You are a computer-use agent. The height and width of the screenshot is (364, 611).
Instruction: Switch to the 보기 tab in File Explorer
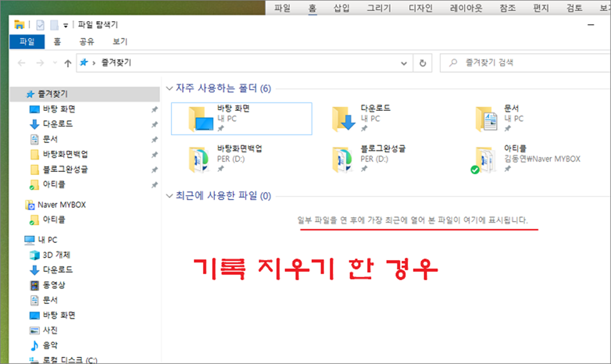tap(120, 42)
